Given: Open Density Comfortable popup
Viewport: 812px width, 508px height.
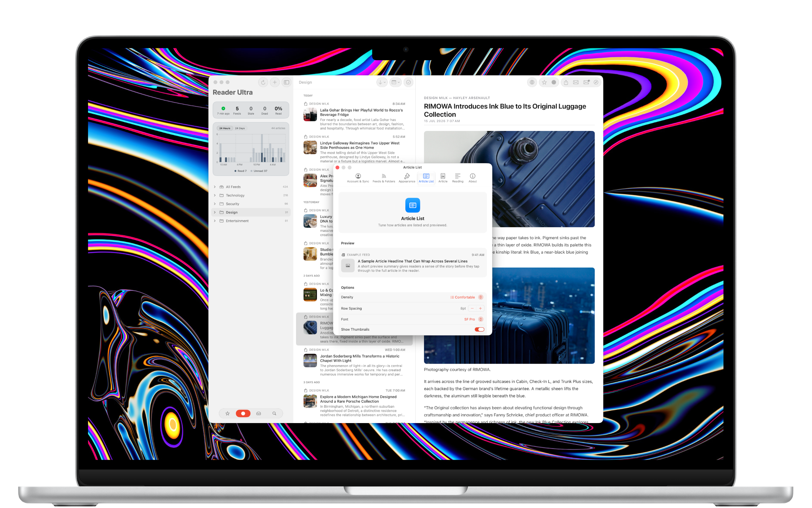Looking at the screenshot, I should (x=466, y=297).
